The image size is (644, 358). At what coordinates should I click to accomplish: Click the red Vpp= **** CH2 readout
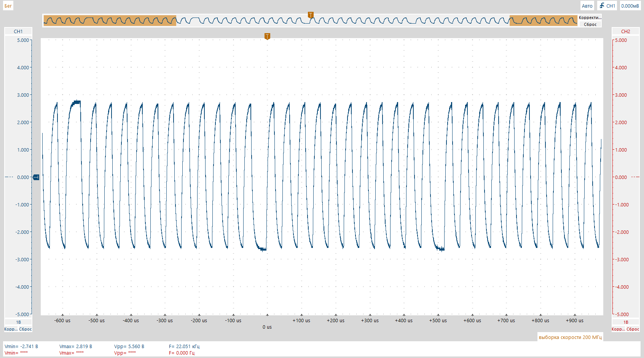click(x=125, y=353)
